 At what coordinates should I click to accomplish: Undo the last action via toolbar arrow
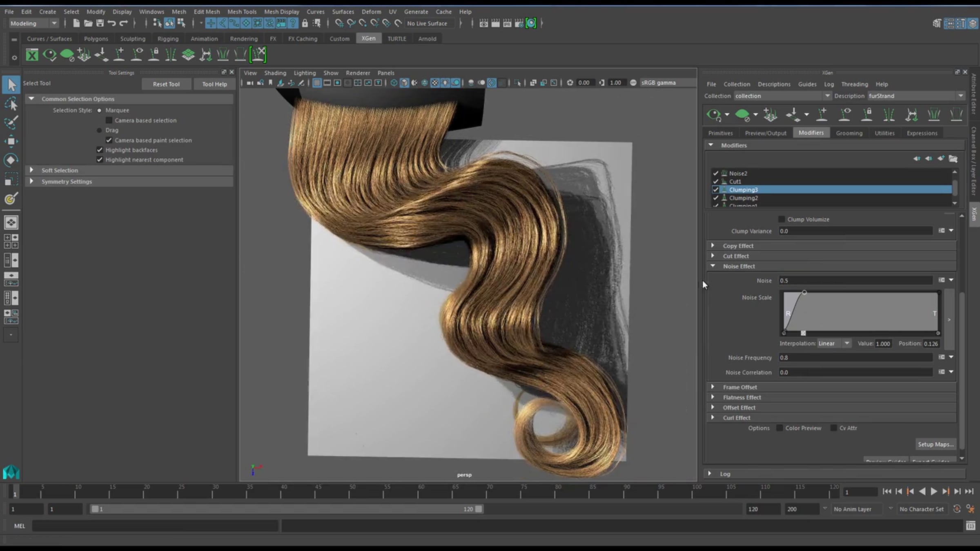point(111,23)
